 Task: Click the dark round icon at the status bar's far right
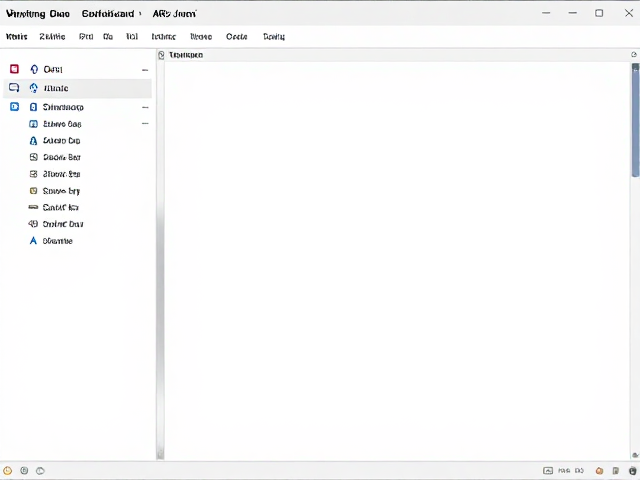(x=632, y=471)
